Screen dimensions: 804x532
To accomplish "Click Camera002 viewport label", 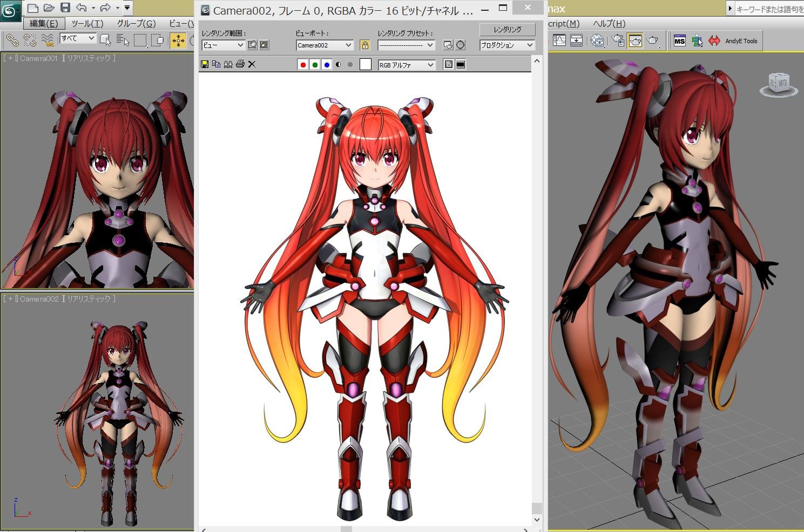I will [39, 298].
